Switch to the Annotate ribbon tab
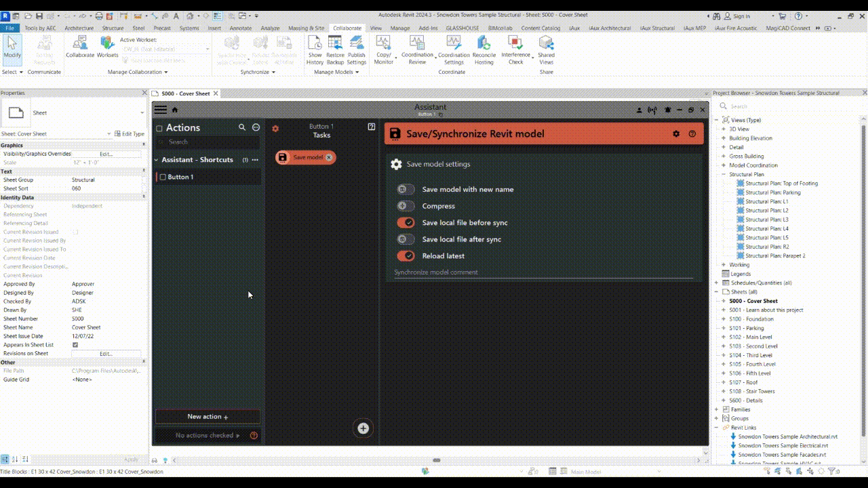868x488 pixels. click(x=241, y=28)
